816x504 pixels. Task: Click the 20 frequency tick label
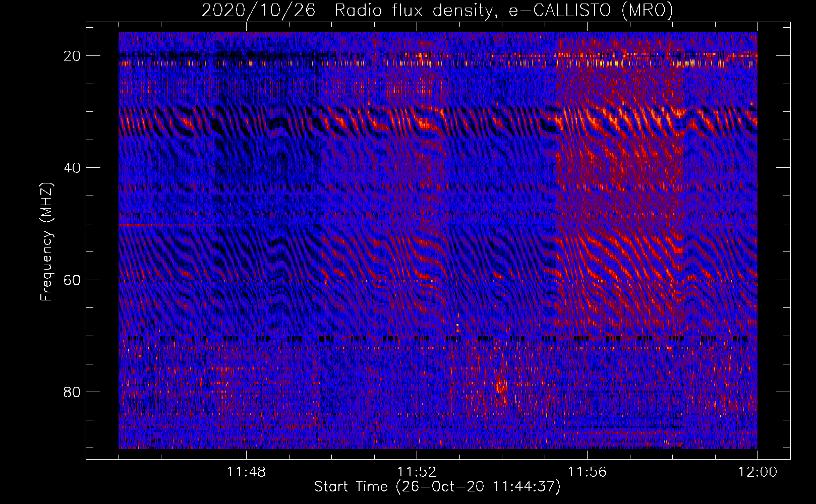pyautogui.click(x=72, y=56)
